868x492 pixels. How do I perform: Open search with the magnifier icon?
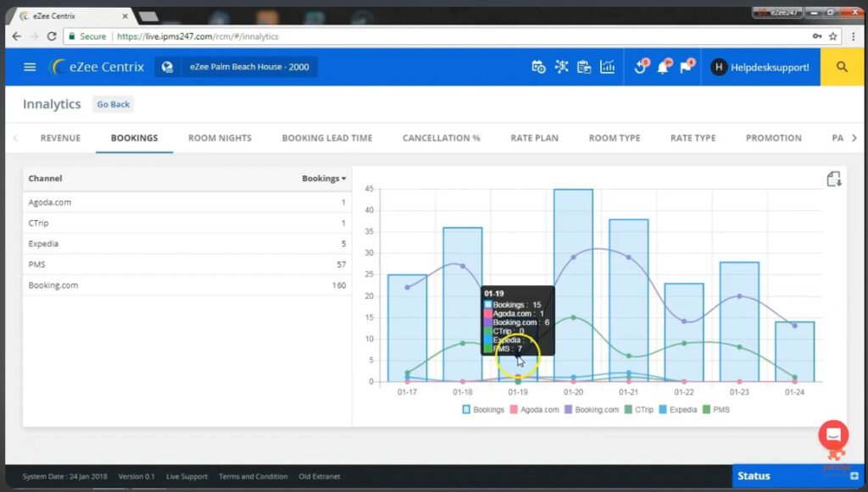(842, 66)
